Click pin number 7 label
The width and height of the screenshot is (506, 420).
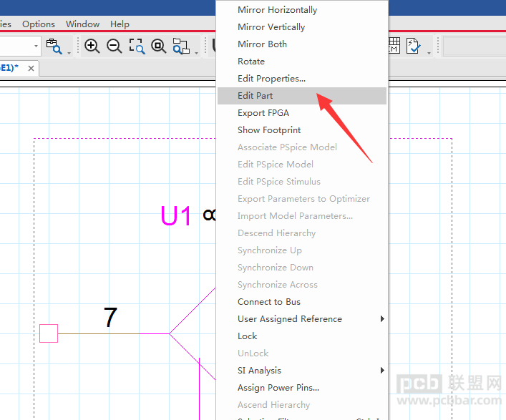click(110, 317)
